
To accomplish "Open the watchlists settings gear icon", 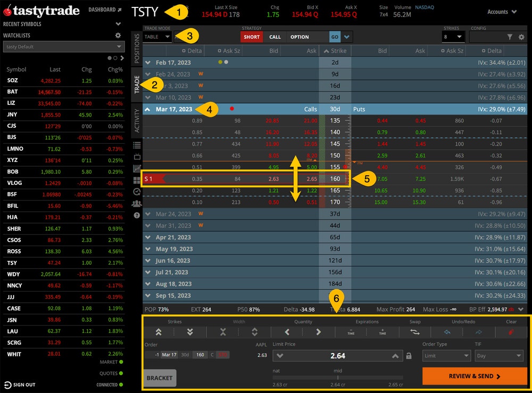I will click(118, 35).
